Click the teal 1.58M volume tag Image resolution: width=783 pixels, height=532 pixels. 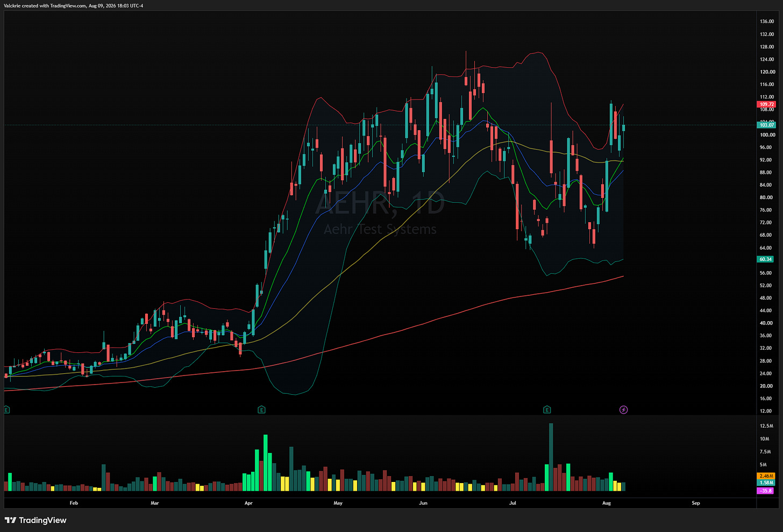point(766,483)
